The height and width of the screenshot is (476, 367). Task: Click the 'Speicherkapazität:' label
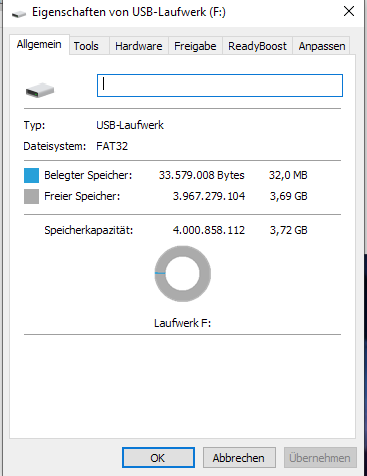[x=89, y=230]
